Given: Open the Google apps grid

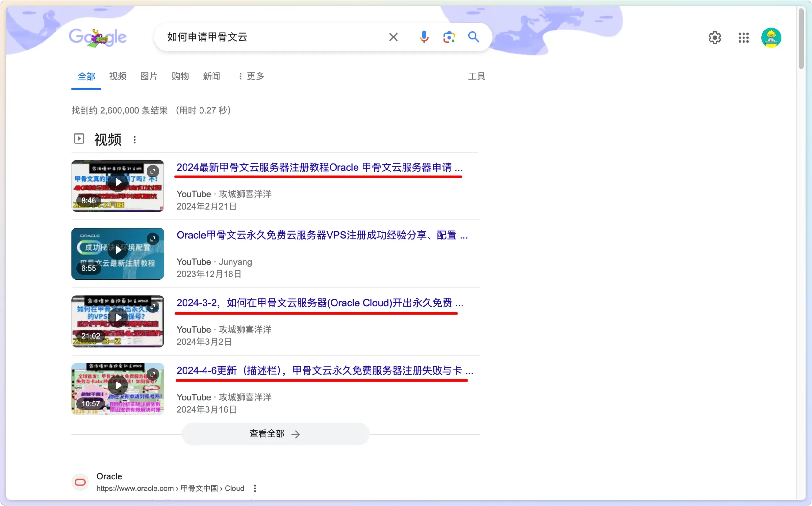Looking at the screenshot, I should 743,37.
